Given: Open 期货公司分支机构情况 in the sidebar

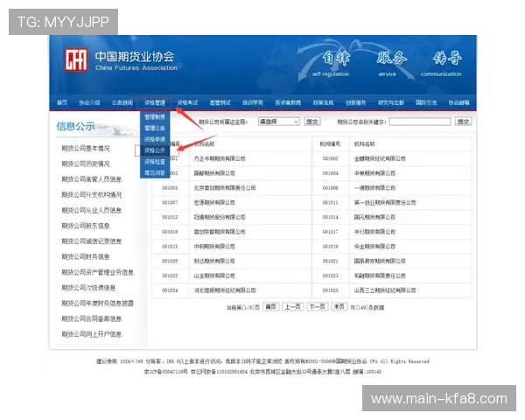Looking at the screenshot, I should pos(92,194).
